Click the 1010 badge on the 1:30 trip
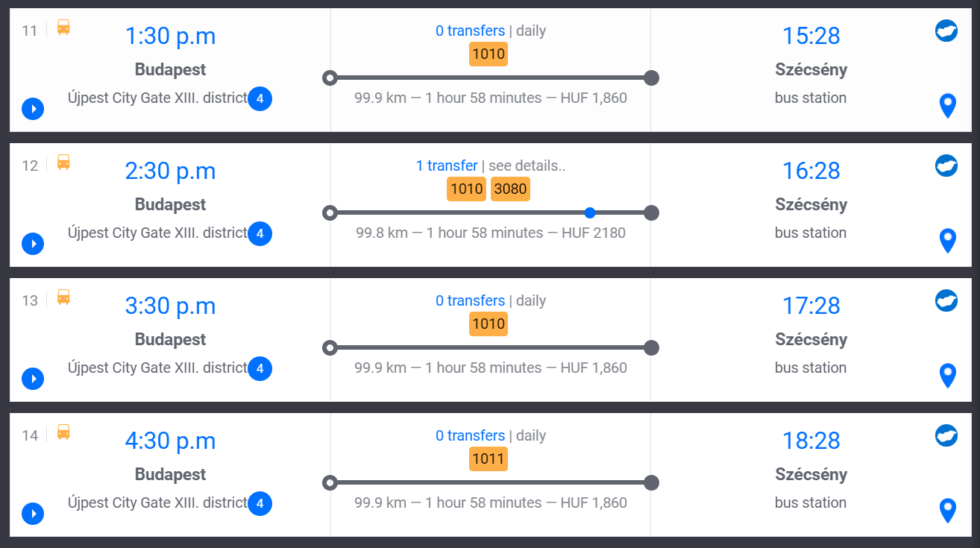The width and height of the screenshot is (980, 548). pos(489,54)
